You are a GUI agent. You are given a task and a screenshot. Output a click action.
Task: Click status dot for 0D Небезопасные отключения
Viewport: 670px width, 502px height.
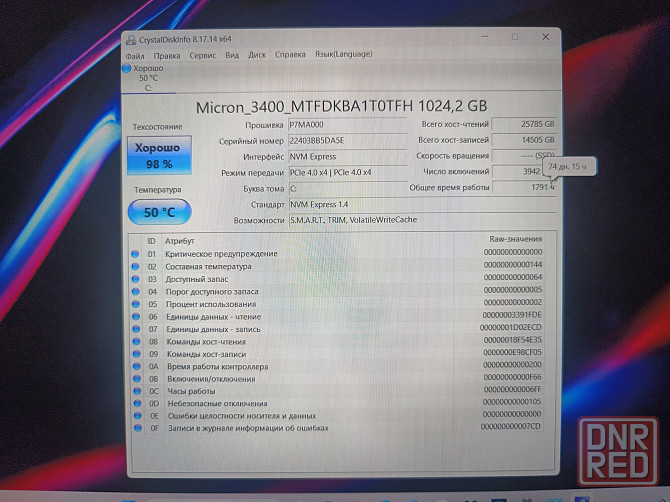tap(138, 403)
